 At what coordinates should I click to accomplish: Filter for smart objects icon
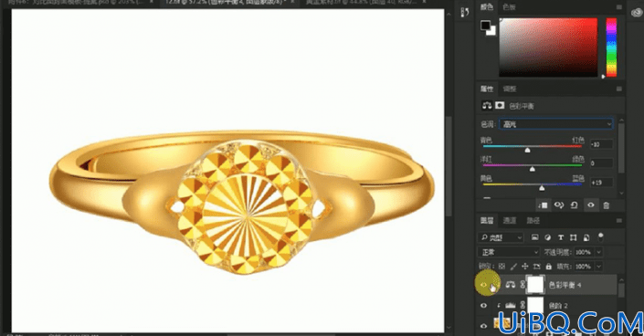click(586, 237)
